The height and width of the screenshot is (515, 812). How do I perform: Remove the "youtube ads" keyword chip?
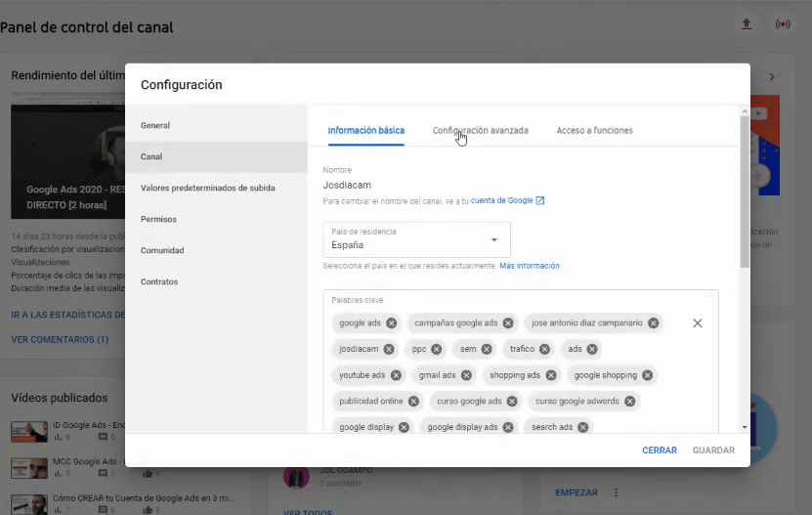(396, 375)
